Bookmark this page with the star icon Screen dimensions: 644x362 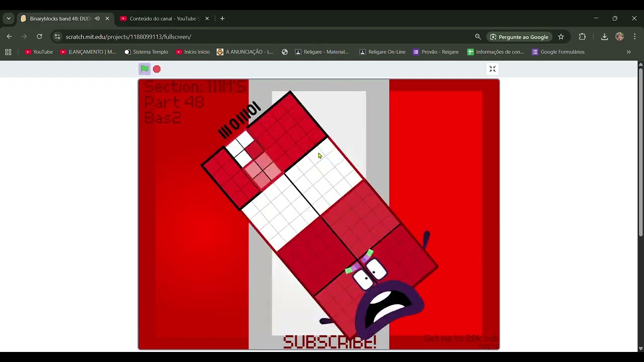[x=561, y=37]
